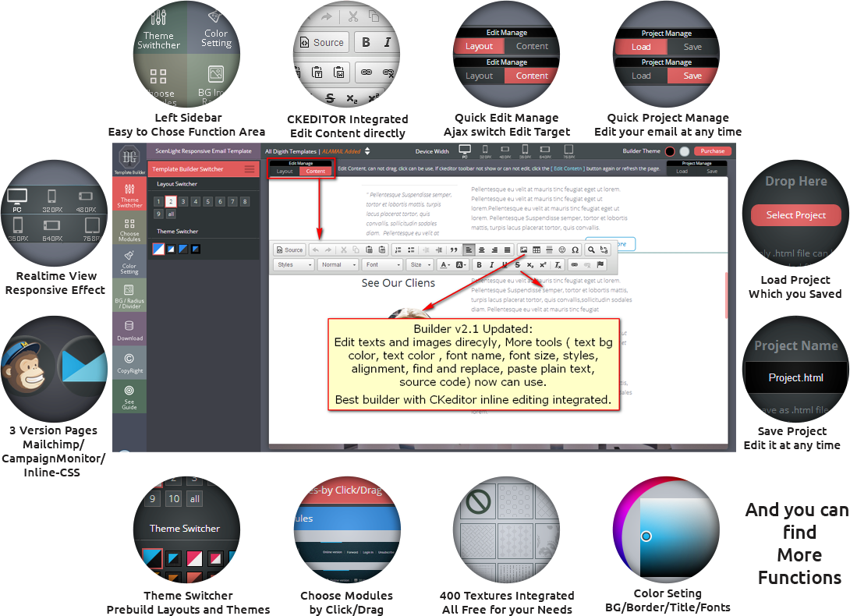850x616 pixels.
Task: Click the hamburger icon beside Template Builder Switcher
Action: coord(250,169)
